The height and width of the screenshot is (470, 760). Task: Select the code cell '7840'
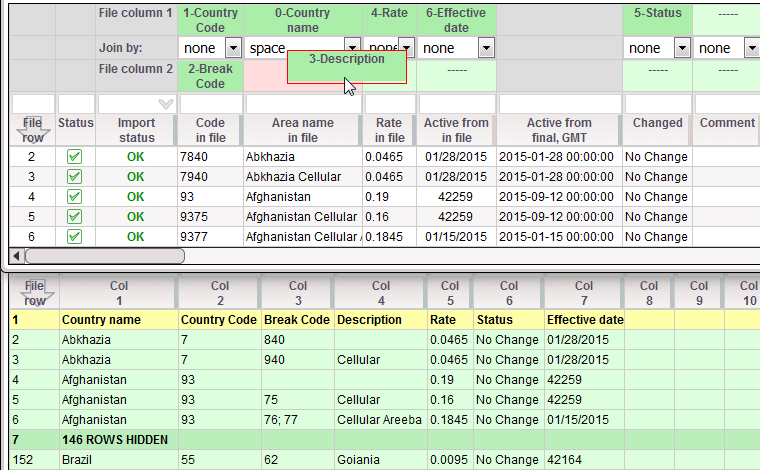click(210, 157)
